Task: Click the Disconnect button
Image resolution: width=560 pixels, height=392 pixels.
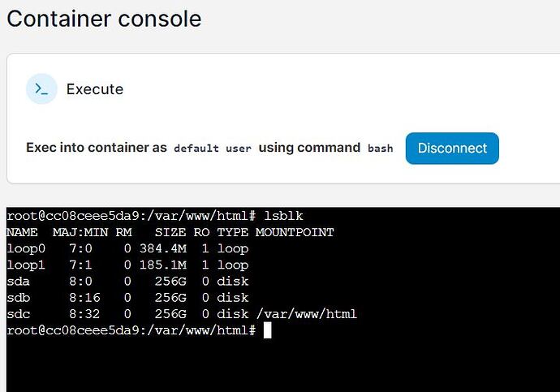Action: tap(452, 149)
